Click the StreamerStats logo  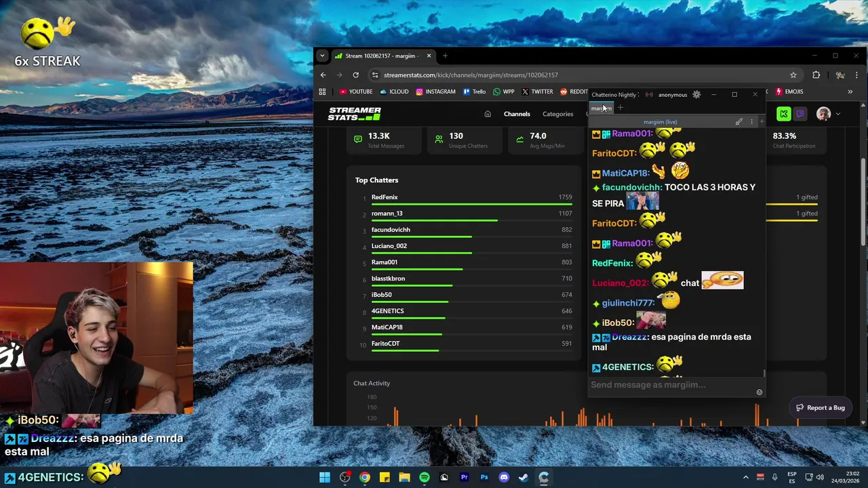click(355, 114)
